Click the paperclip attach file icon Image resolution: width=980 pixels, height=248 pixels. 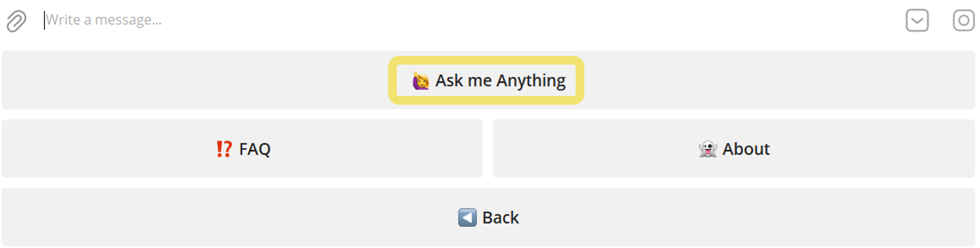tap(16, 21)
